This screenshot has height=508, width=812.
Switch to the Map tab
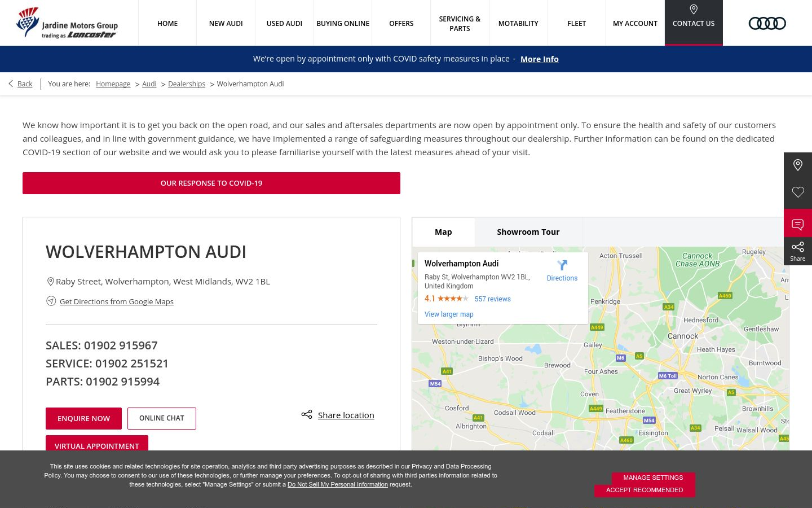point(443,232)
